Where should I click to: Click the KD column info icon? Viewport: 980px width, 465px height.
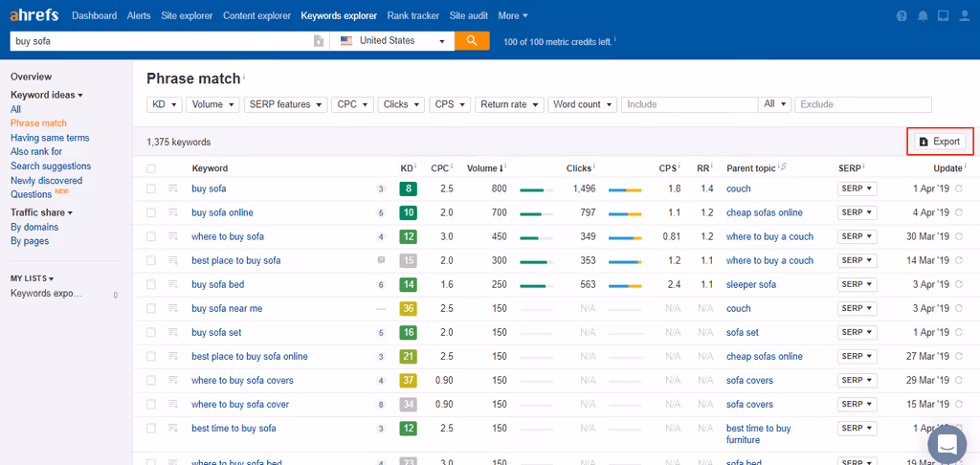pos(415,166)
